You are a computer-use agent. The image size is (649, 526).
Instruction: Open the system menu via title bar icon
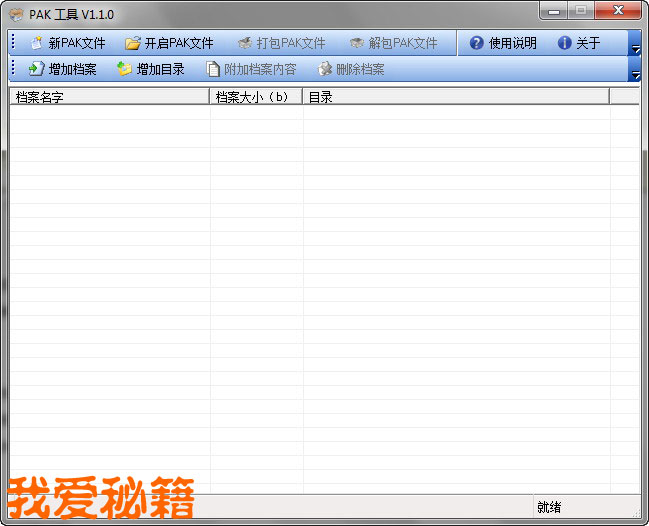[x=16, y=14]
